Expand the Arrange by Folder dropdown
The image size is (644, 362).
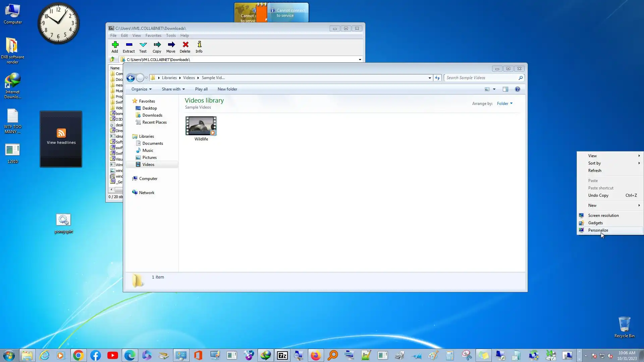(504, 104)
